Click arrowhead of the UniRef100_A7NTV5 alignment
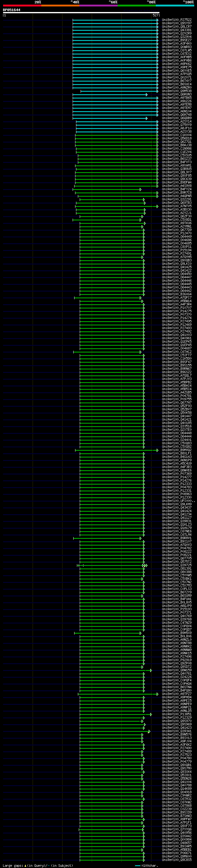Screen dimensions: 197x868 157,206
